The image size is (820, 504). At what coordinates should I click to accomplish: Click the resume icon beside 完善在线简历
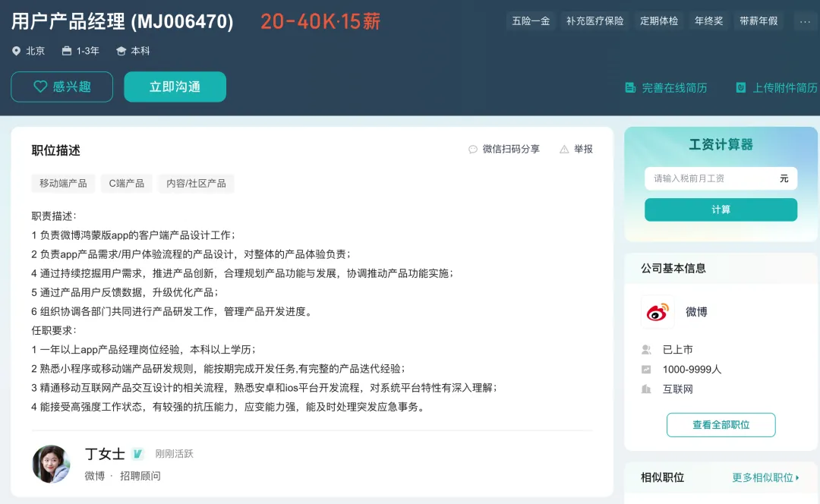pyautogui.click(x=631, y=87)
